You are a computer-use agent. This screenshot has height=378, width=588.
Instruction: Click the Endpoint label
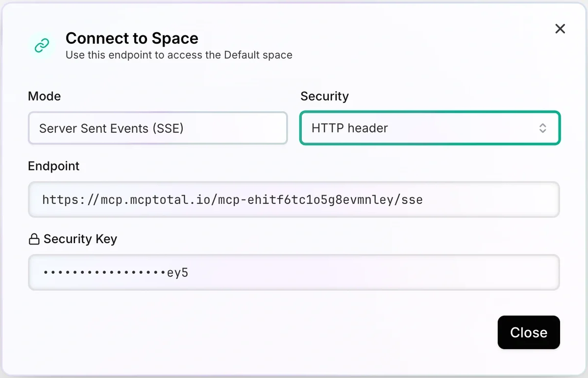coord(54,166)
